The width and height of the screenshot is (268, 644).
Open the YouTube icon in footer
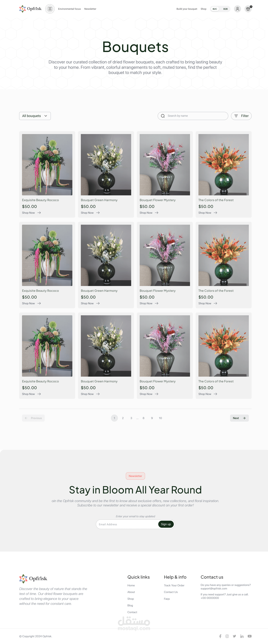click(250, 636)
